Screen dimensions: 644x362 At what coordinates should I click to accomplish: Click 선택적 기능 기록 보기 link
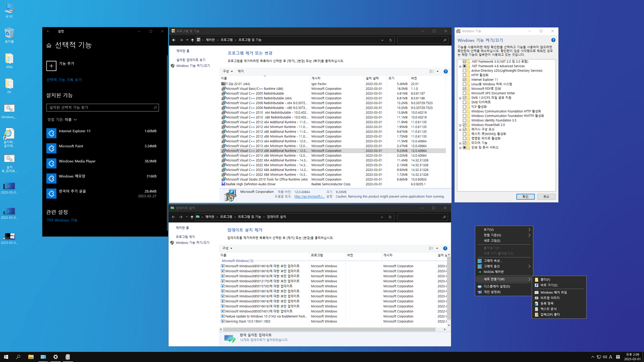pos(64,80)
